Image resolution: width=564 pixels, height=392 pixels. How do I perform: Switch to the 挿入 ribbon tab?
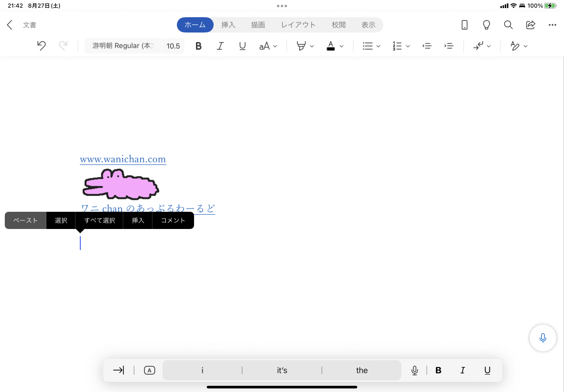tap(228, 25)
